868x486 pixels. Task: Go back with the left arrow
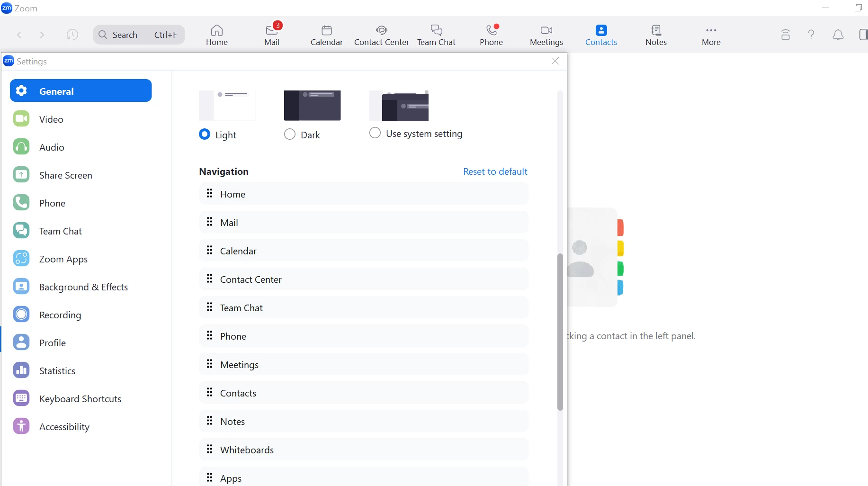point(19,35)
